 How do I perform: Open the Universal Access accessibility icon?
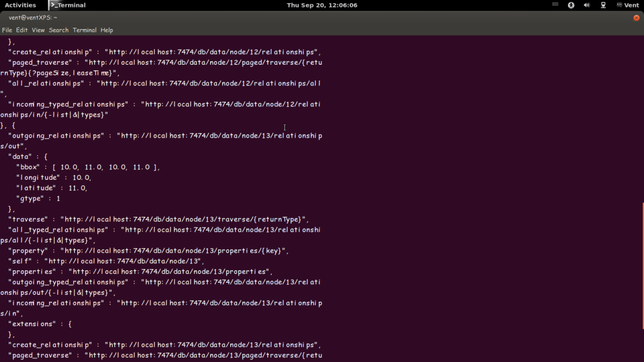571,5
